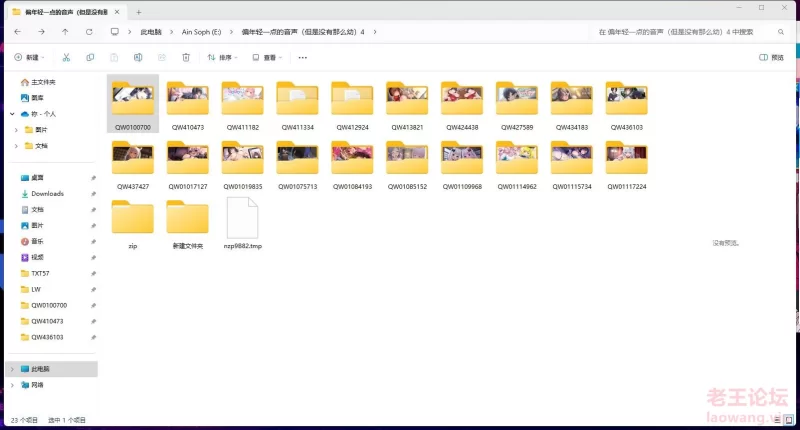Collapse the OneDrive personal tree node
Image resolution: width=800 pixels, height=430 pixels.
pos(12,114)
